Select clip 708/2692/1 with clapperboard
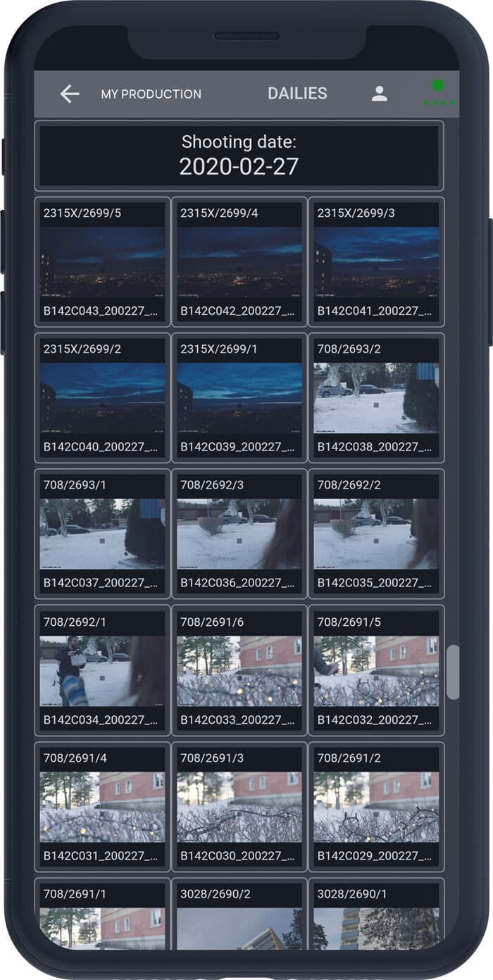493x980 pixels. pyautogui.click(x=102, y=670)
